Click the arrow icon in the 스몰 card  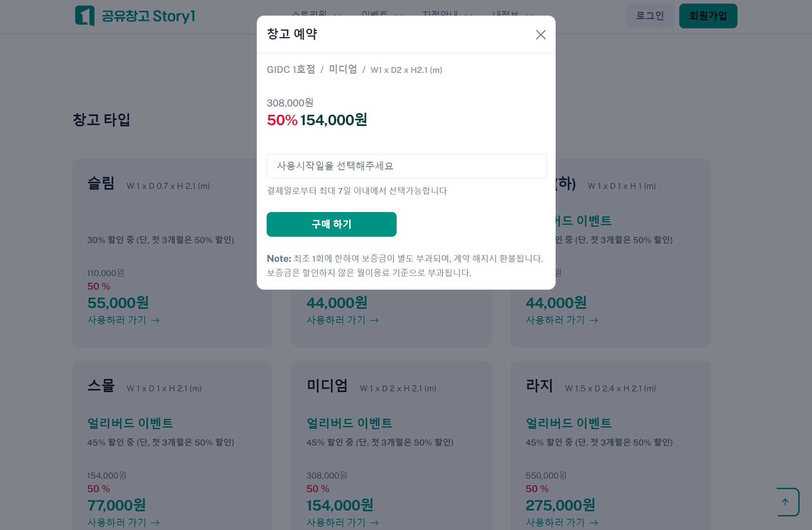point(155,523)
